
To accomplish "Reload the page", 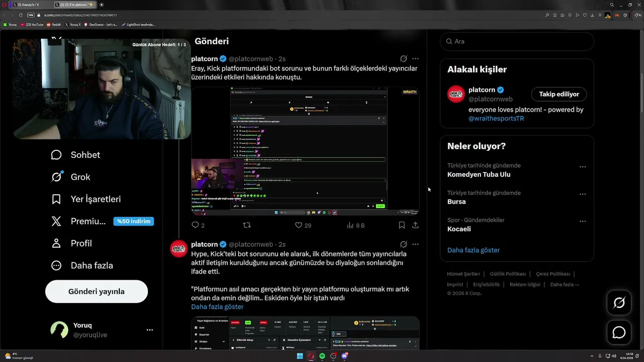I will [x=21, y=15].
